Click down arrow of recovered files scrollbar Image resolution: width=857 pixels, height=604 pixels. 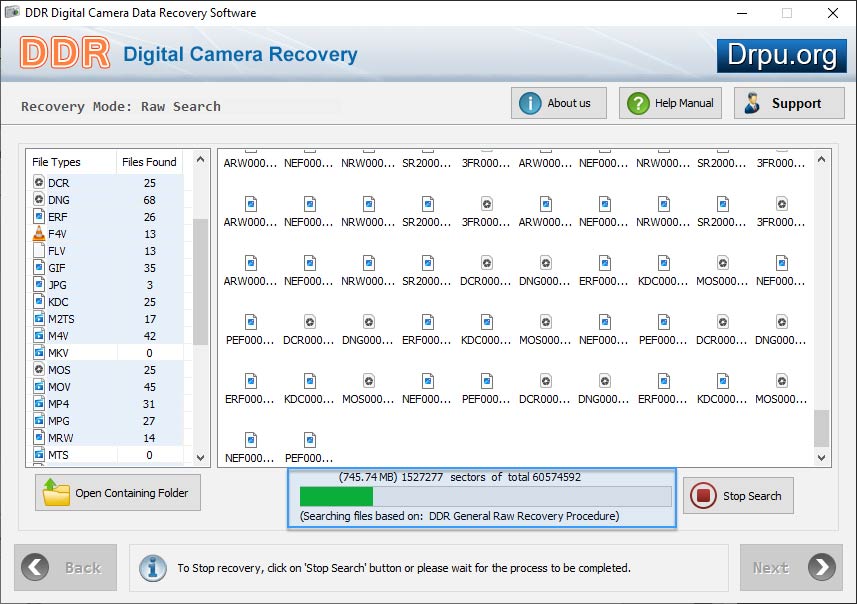pyautogui.click(x=821, y=458)
